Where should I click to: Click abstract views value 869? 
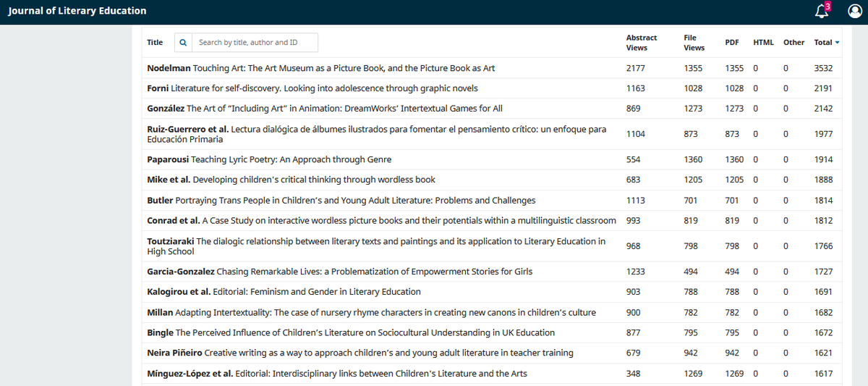[633, 109]
